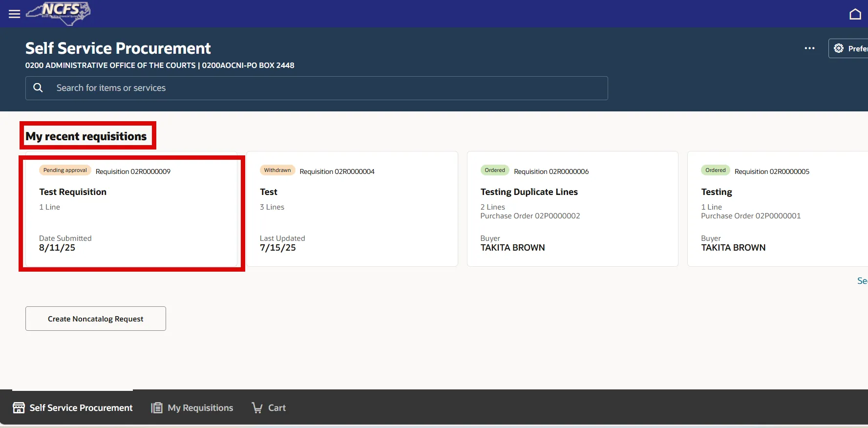Open the three-dot more actions menu
Image resolution: width=868 pixels, height=428 pixels.
809,48
